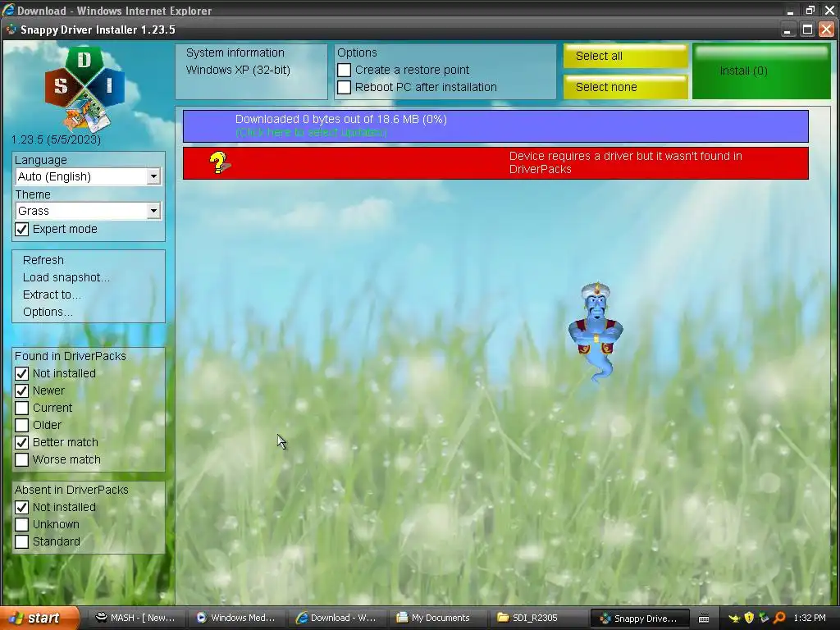
Task: Click Snappy Driver Installer title bar icon
Action: 11,30
